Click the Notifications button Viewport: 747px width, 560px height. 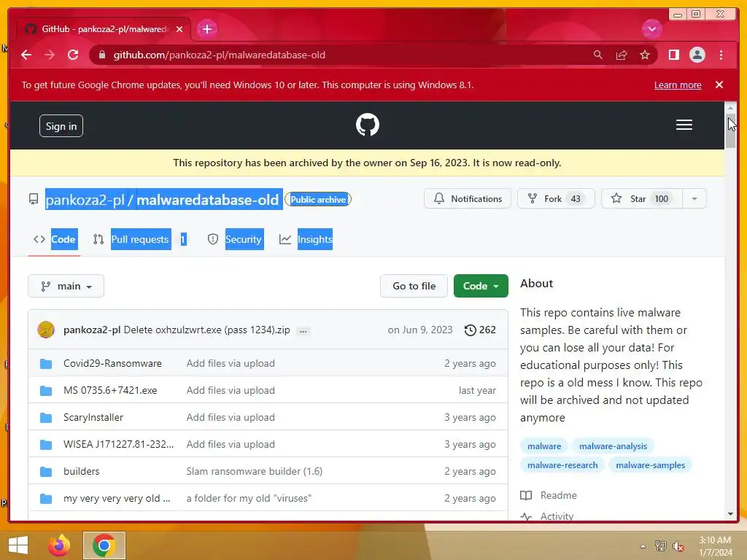coord(468,198)
